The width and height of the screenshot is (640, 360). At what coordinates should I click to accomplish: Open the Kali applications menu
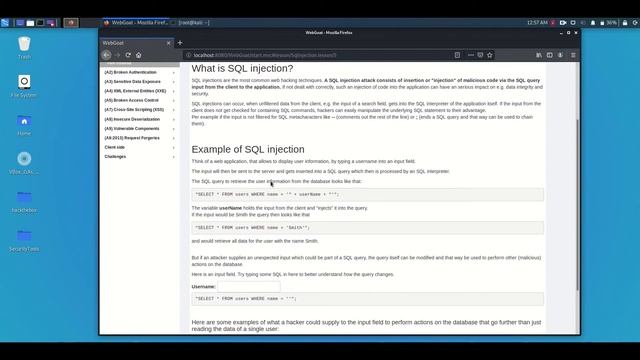click(x=5, y=23)
